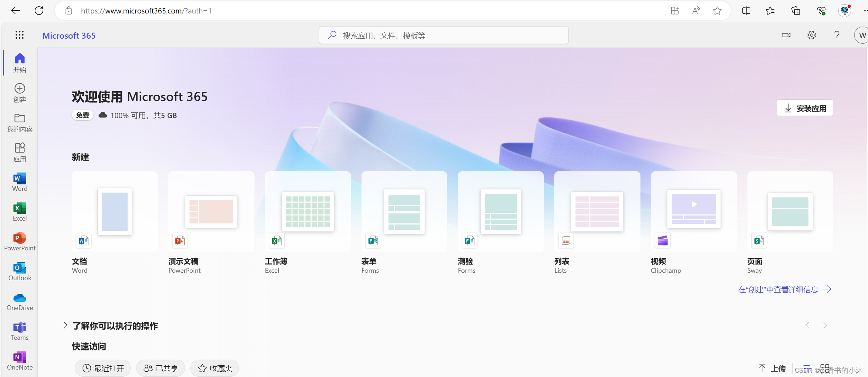This screenshot has width=868, height=377.
Task: Open browser split screen icon
Action: [746, 11]
